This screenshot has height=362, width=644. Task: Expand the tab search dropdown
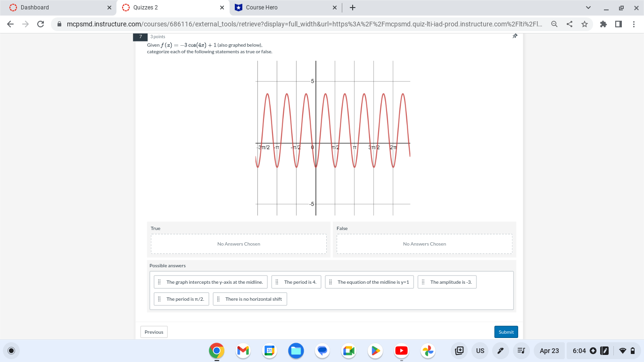pos(588,8)
